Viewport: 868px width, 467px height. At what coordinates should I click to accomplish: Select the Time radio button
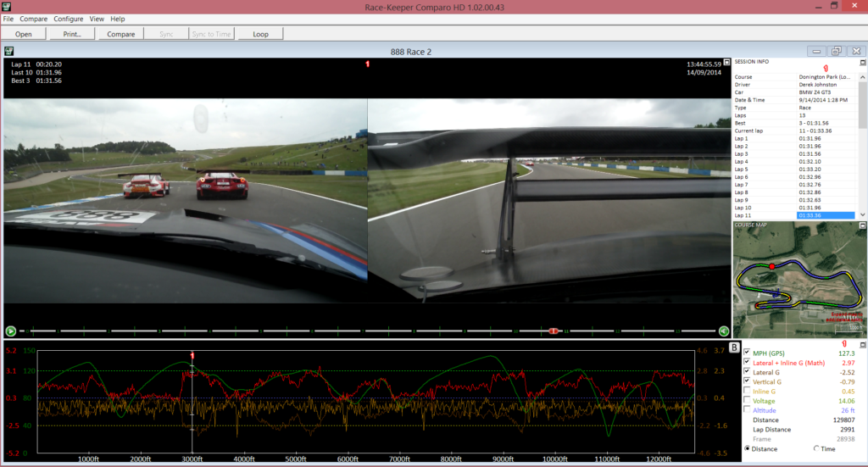coord(816,448)
